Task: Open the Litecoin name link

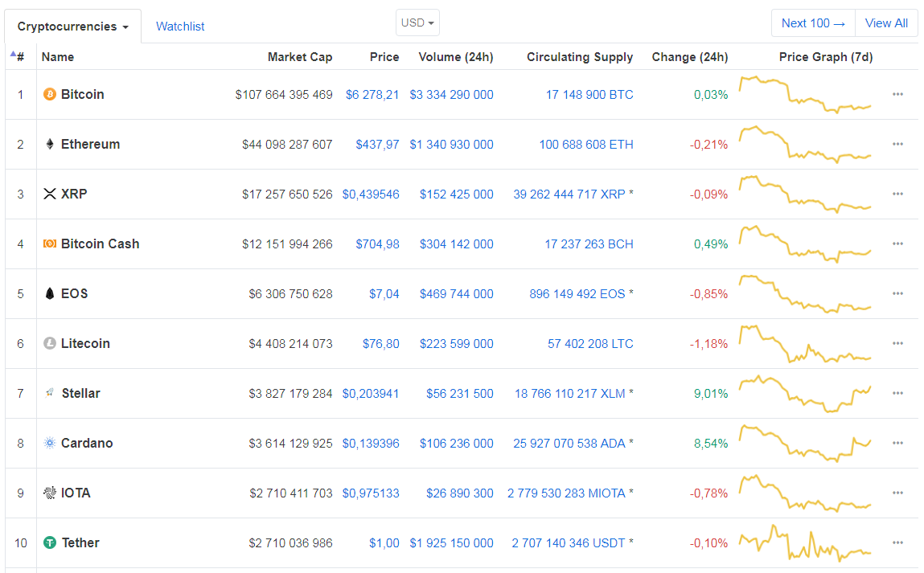Action: [85, 343]
